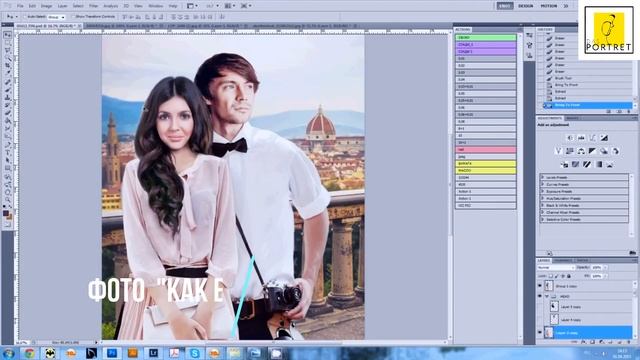Add a Threshold adjustment layer
This screenshot has width=640, height=360.
(x=587, y=164)
